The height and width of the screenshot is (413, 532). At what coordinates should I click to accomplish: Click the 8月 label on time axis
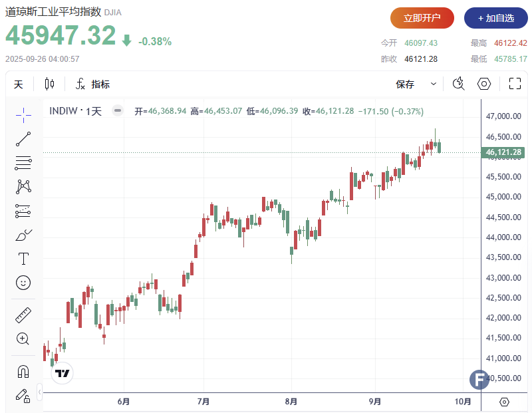click(291, 402)
